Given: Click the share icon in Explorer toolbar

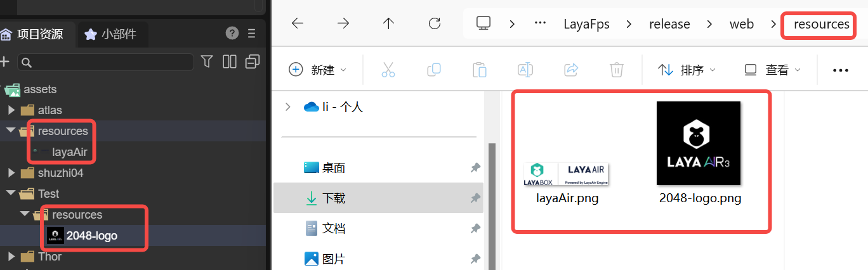Looking at the screenshot, I should click(570, 70).
